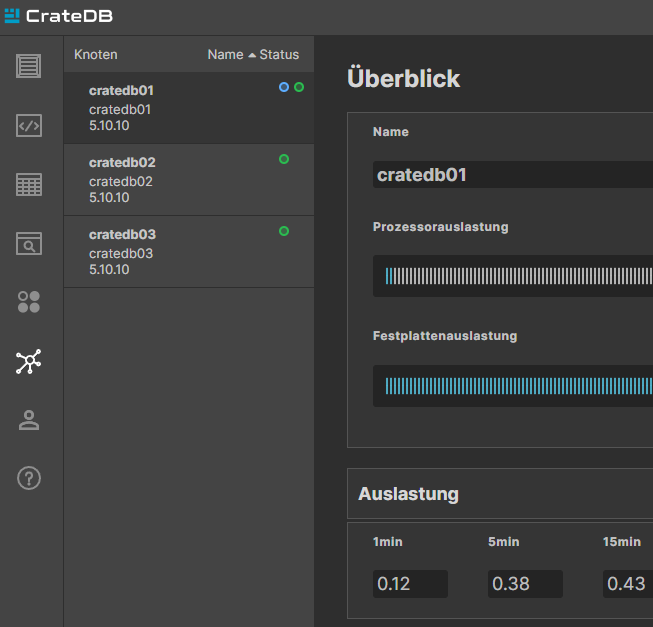Open the Cluster nodes sidebar icon

(29, 361)
